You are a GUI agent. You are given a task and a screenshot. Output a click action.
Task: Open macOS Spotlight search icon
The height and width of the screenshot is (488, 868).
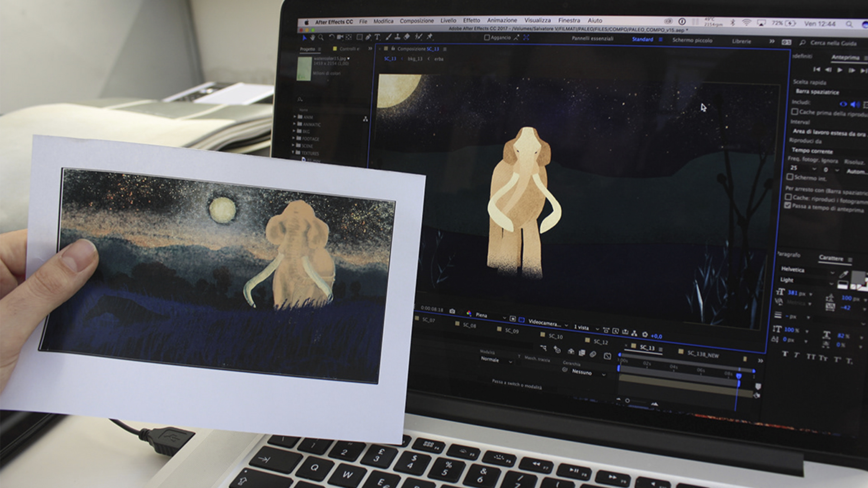tap(849, 24)
